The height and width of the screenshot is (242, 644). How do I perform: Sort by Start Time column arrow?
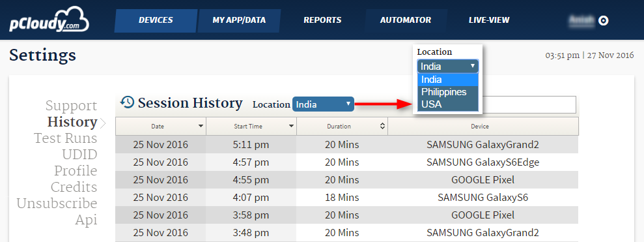[x=291, y=127]
